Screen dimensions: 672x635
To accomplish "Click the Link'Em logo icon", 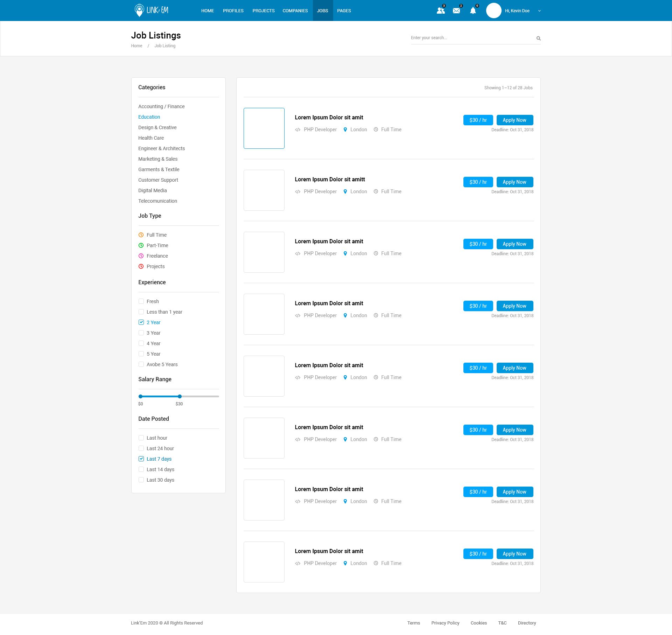I will [139, 10].
